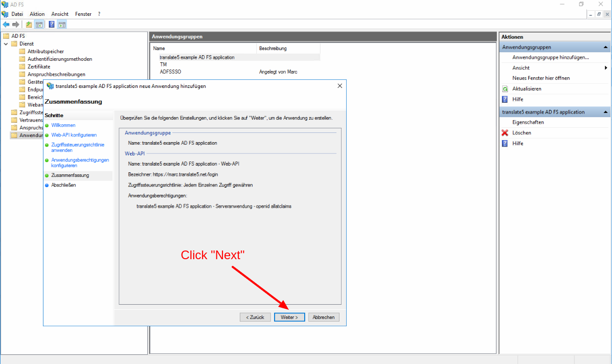Go up one level using the folder-arrow toolbar icon
The height and width of the screenshot is (364, 612).
[x=29, y=25]
